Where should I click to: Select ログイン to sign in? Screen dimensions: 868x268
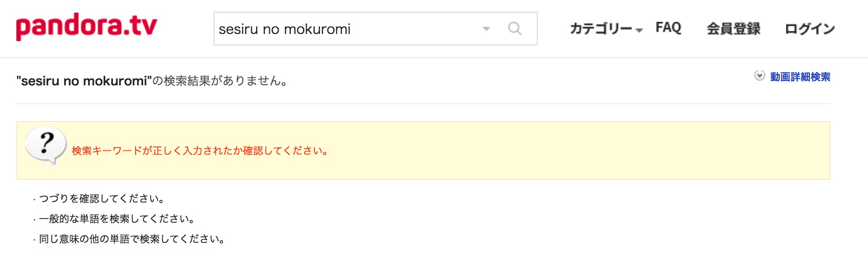click(810, 29)
